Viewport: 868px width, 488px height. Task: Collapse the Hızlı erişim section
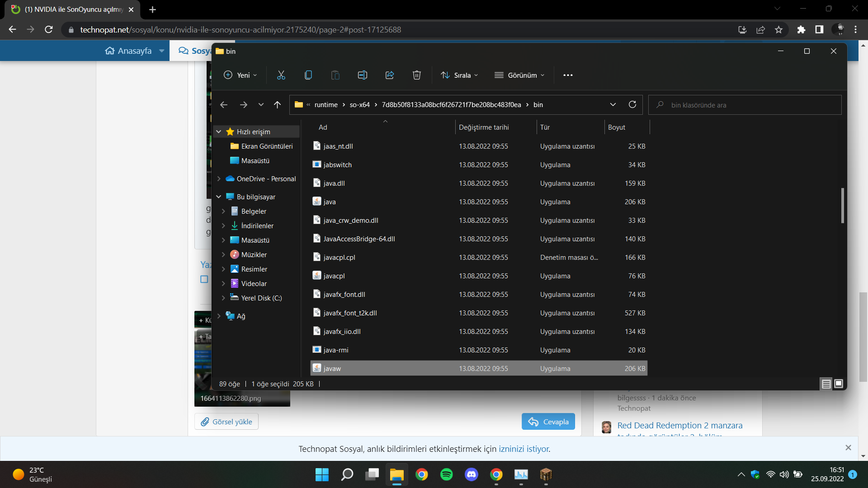click(x=219, y=132)
